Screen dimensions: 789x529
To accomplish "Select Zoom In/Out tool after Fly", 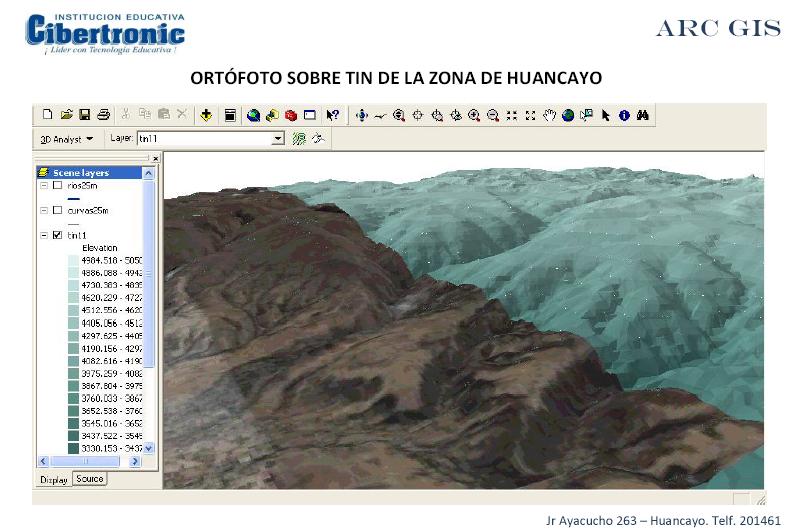I will point(399,115).
